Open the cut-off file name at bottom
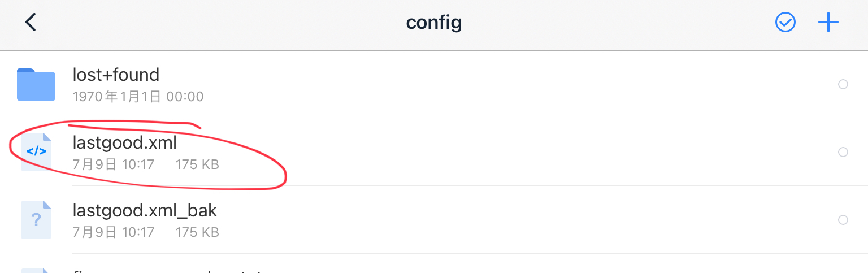868x273 pixels. [x=170, y=271]
